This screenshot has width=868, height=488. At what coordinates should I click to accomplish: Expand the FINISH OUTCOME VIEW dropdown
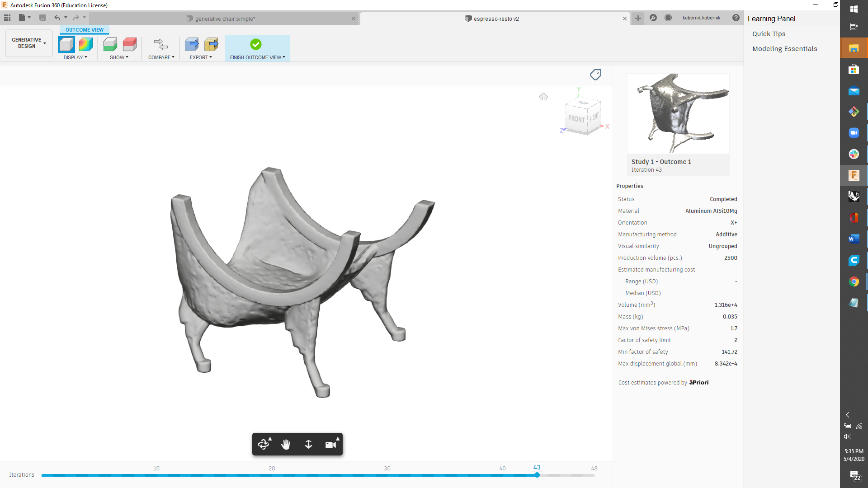tap(258, 57)
